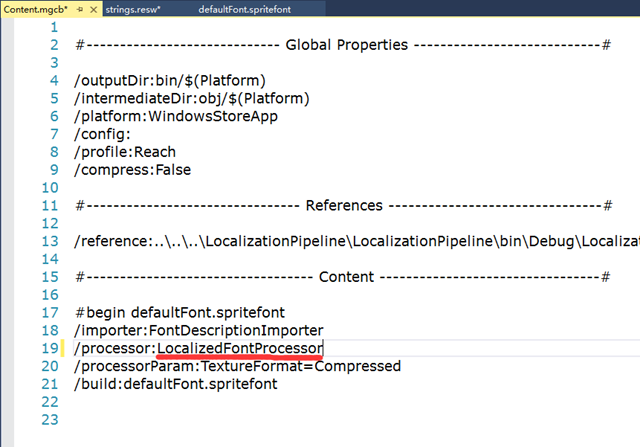
Task: Click line number 19 in the gutter
Action: coord(52,348)
